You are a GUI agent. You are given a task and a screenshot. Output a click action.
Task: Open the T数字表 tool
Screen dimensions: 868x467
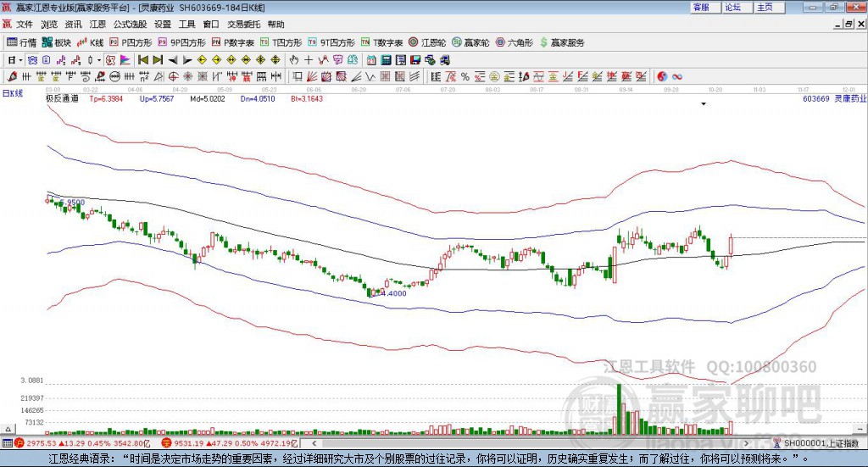pyautogui.click(x=382, y=42)
